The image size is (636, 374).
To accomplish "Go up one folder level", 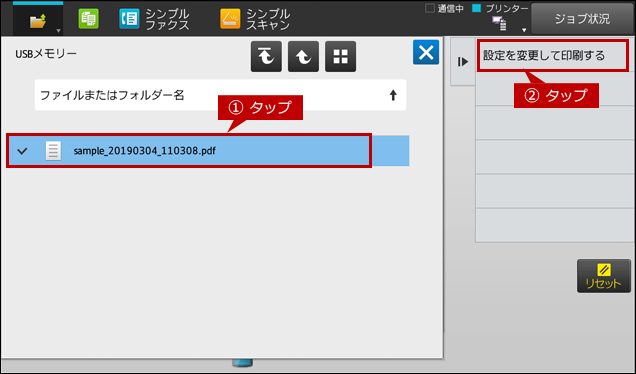I will point(303,56).
